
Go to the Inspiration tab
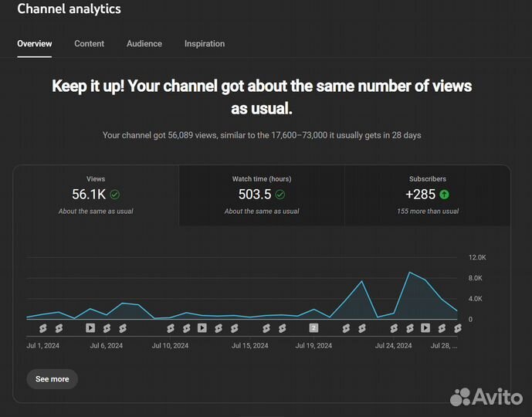pyautogui.click(x=205, y=44)
